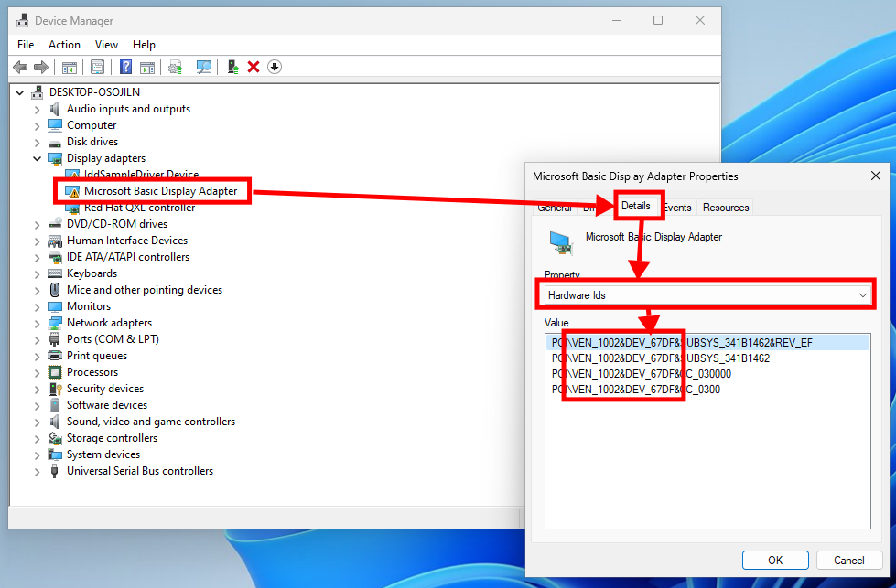Click the Universal Serial Bus controllers plug icon
The width and height of the screenshot is (896, 588).
point(55,471)
